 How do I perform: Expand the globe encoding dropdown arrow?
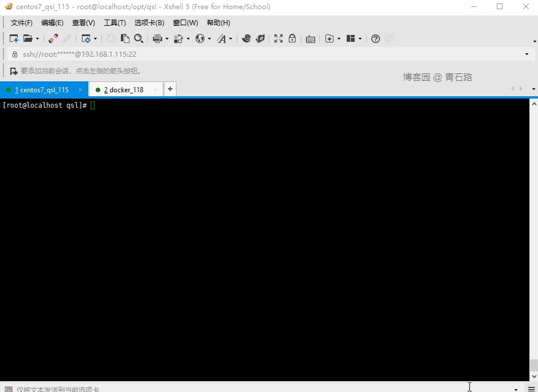(209, 39)
